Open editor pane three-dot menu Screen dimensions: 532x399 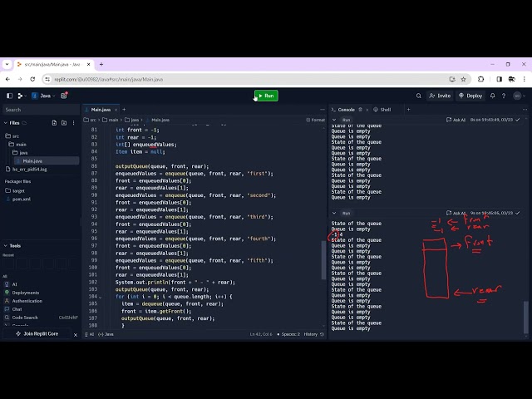coord(323,109)
